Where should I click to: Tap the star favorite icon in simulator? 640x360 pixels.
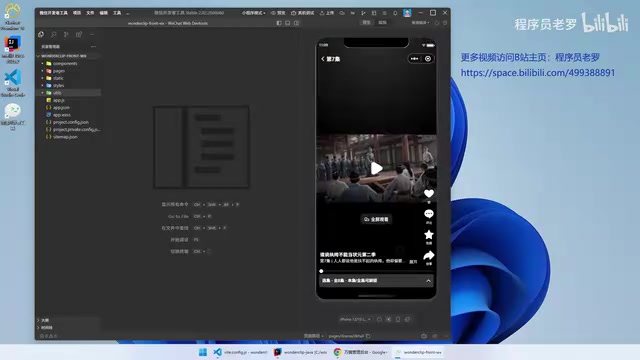[429, 234]
